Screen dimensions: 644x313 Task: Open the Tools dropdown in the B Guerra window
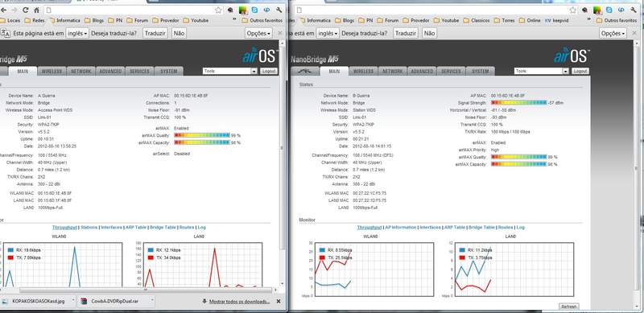point(541,71)
